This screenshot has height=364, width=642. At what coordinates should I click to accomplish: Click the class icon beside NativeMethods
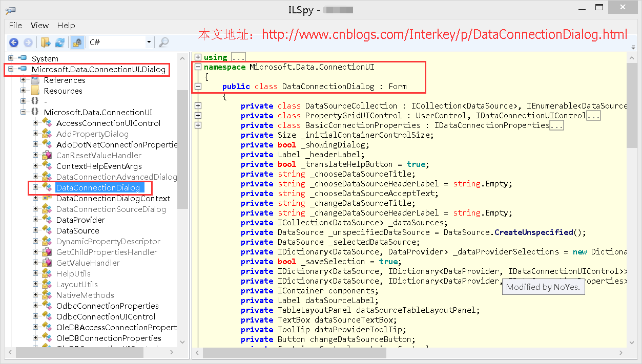[x=47, y=295]
